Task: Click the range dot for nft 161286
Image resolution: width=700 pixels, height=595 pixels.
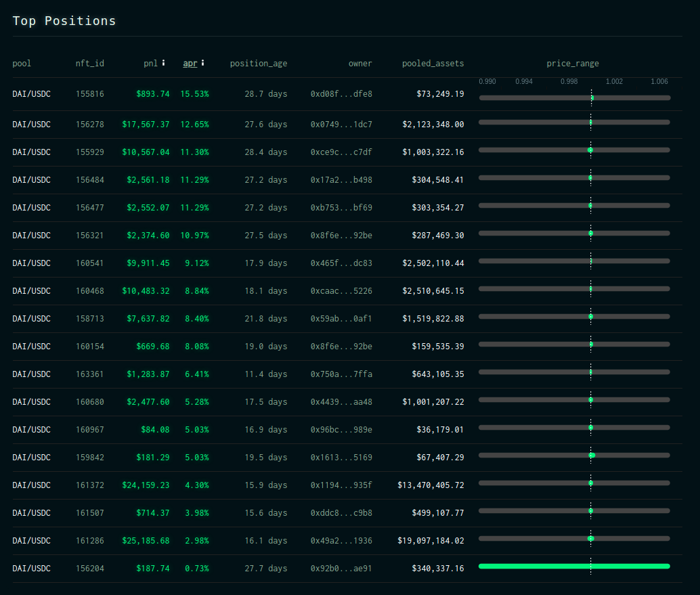Action: [x=590, y=538]
